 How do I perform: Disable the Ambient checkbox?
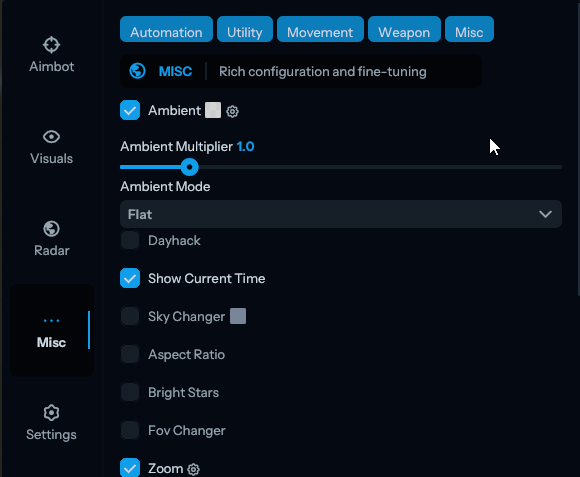point(130,110)
